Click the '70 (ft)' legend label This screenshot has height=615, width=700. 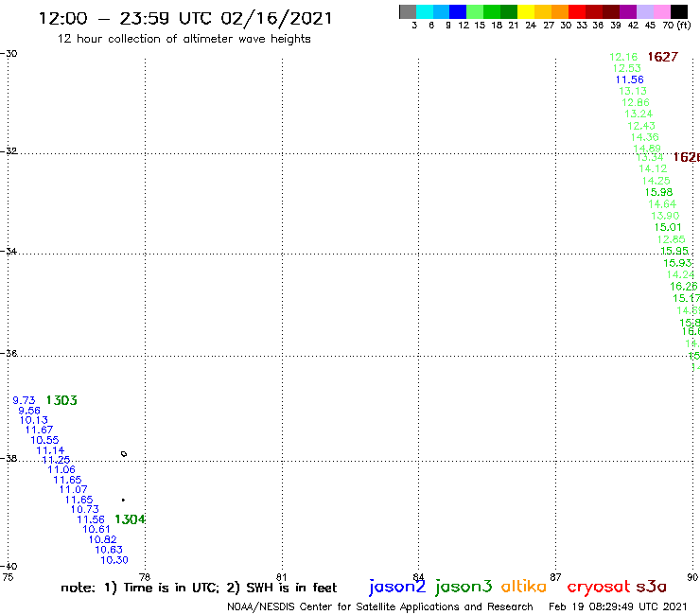click(676, 25)
